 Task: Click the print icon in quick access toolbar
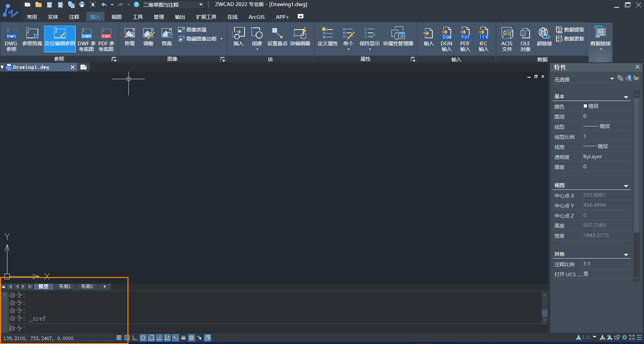(82, 5)
